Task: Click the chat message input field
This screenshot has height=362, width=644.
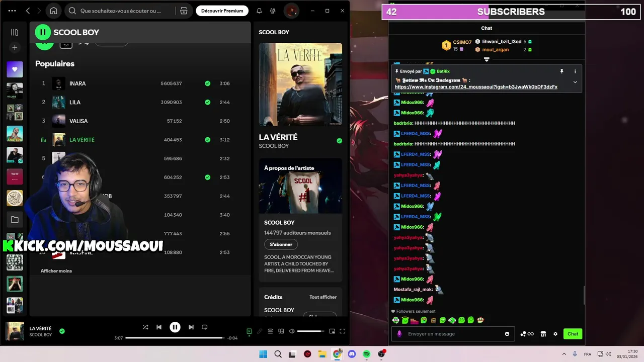Action: pos(453,334)
